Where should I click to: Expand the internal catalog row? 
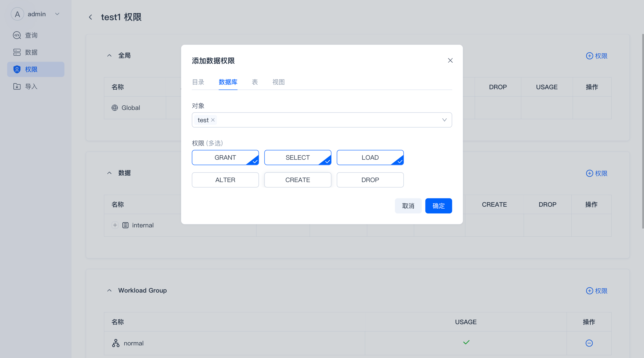pyautogui.click(x=115, y=225)
